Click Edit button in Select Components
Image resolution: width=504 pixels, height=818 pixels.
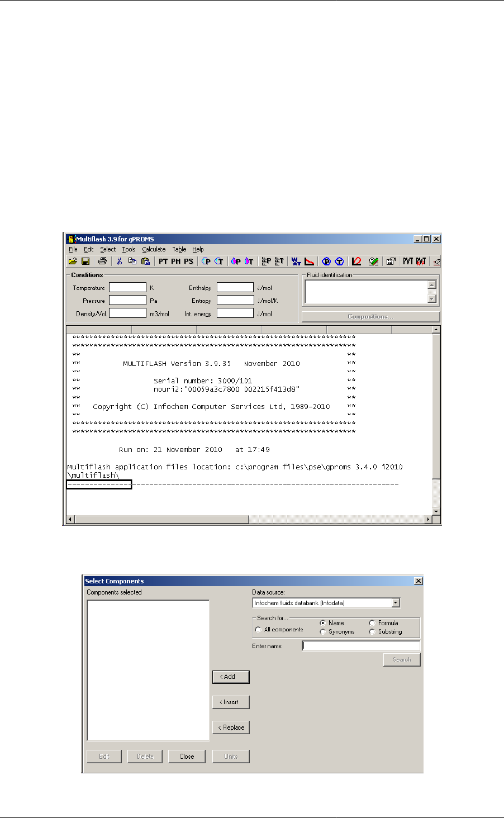click(104, 757)
